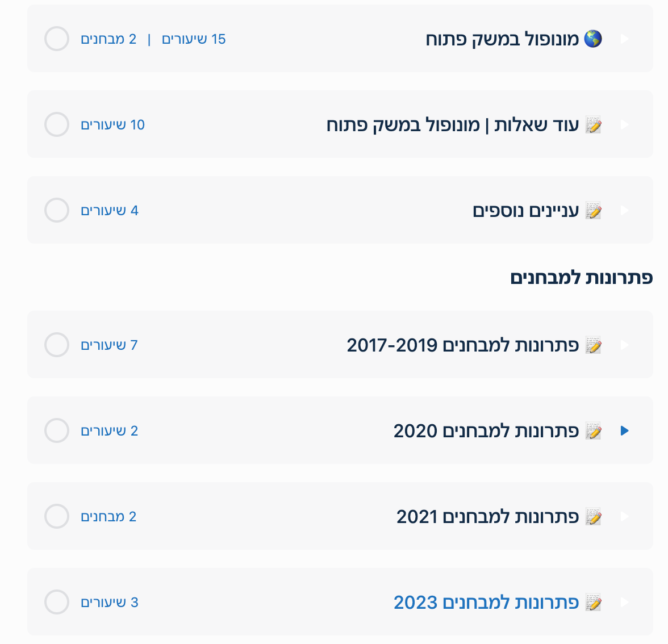Open the פתרונות למבחנים 2023 title link
668x644 pixels.
coord(486,602)
